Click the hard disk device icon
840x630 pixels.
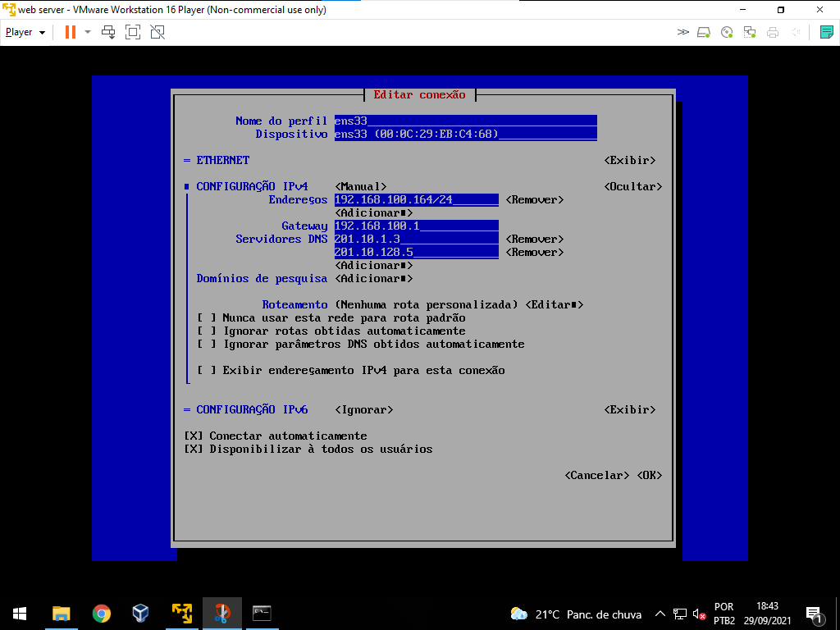(704, 33)
